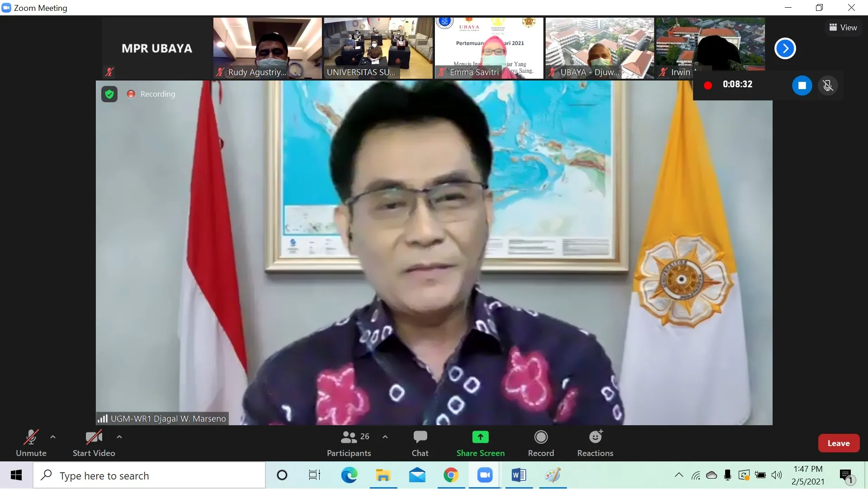868x489 pixels.
Task: Stop the recording with the blue stop button
Action: click(x=802, y=85)
